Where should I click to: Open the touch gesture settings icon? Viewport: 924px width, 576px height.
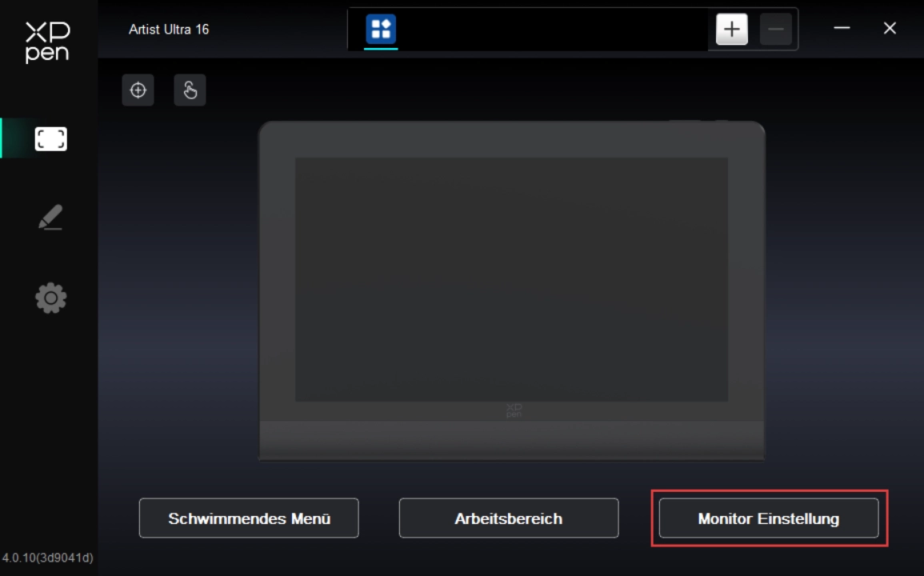[x=190, y=90]
